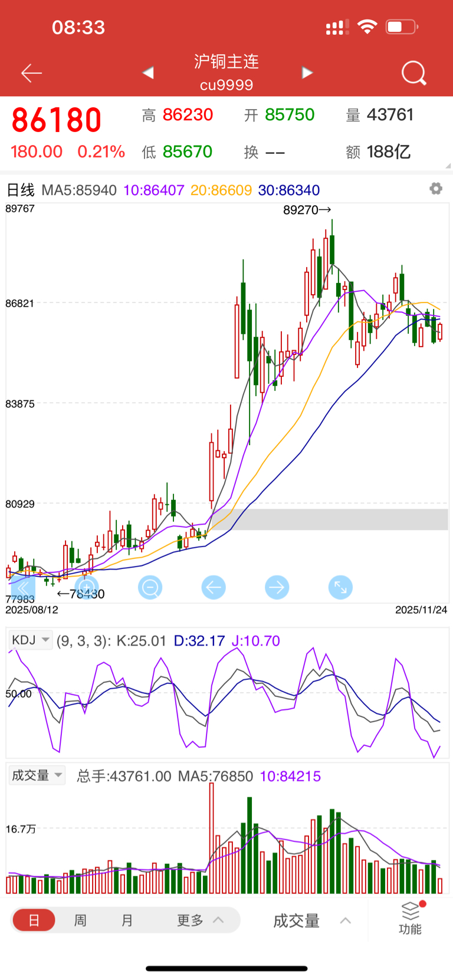Zoom out chart with minus magnifier

click(x=150, y=587)
